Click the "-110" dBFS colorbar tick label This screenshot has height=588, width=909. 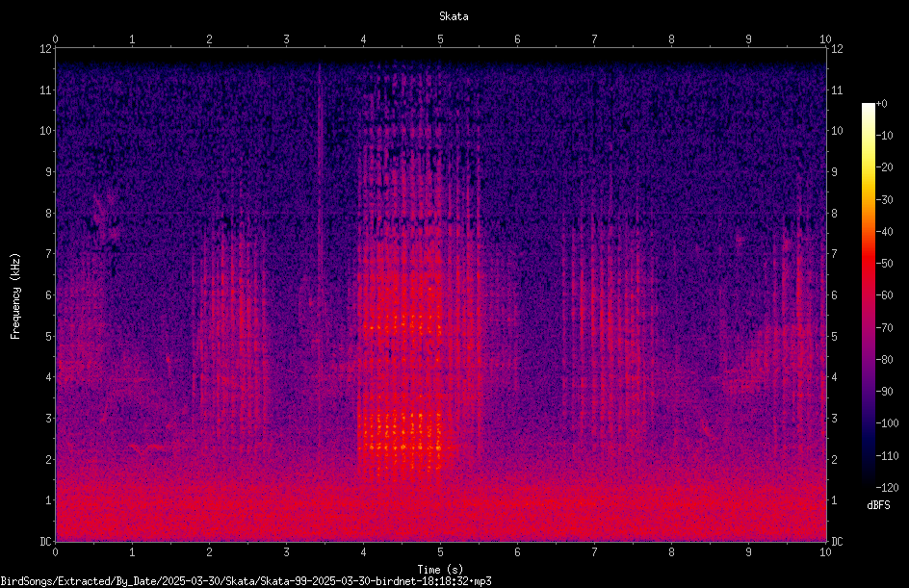click(887, 456)
